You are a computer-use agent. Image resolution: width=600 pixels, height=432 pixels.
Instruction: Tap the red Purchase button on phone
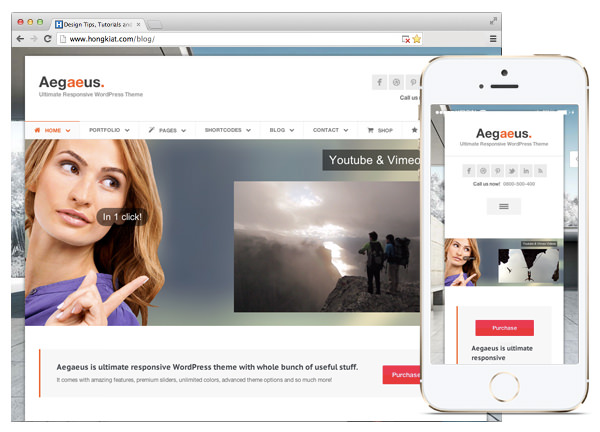pos(504,328)
